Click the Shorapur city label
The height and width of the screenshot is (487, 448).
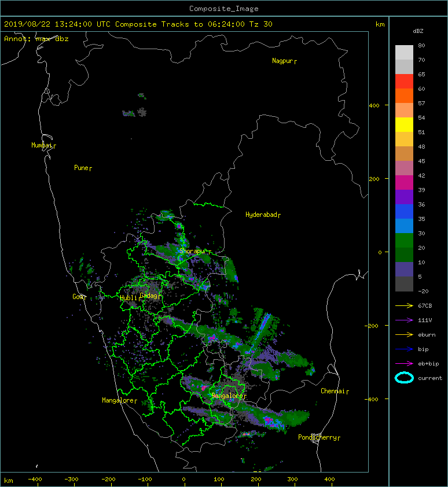pyautogui.click(x=193, y=251)
